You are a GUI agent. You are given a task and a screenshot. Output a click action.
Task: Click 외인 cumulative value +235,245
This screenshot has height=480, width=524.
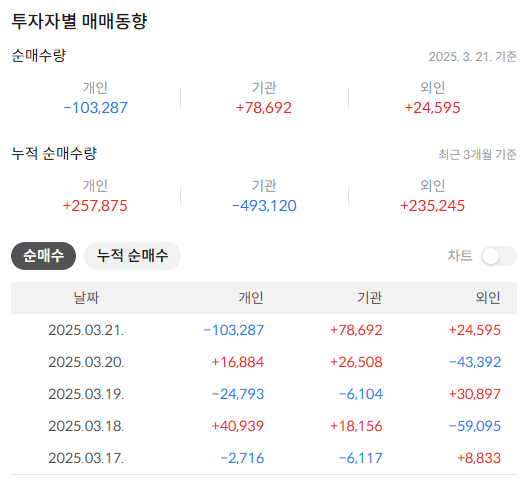(x=432, y=206)
